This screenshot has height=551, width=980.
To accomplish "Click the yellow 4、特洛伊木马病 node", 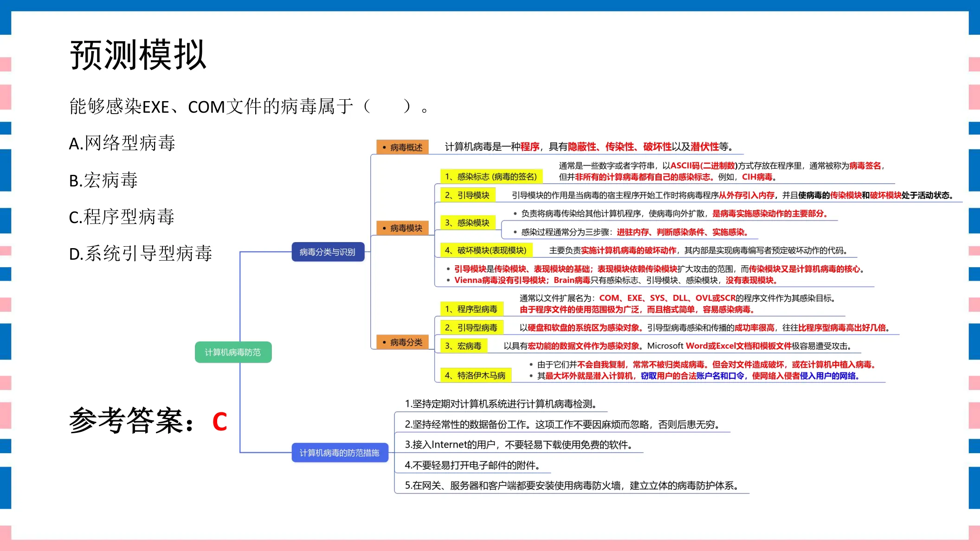I will coord(475,375).
